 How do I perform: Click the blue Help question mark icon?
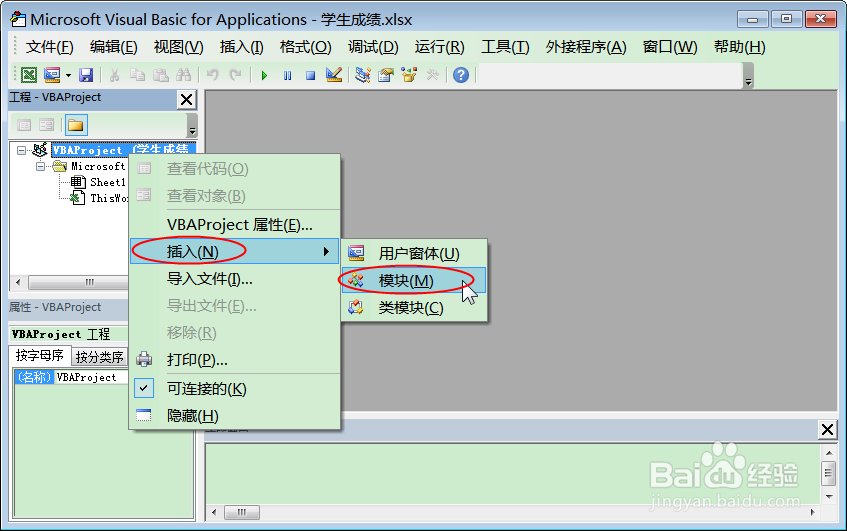coord(461,75)
